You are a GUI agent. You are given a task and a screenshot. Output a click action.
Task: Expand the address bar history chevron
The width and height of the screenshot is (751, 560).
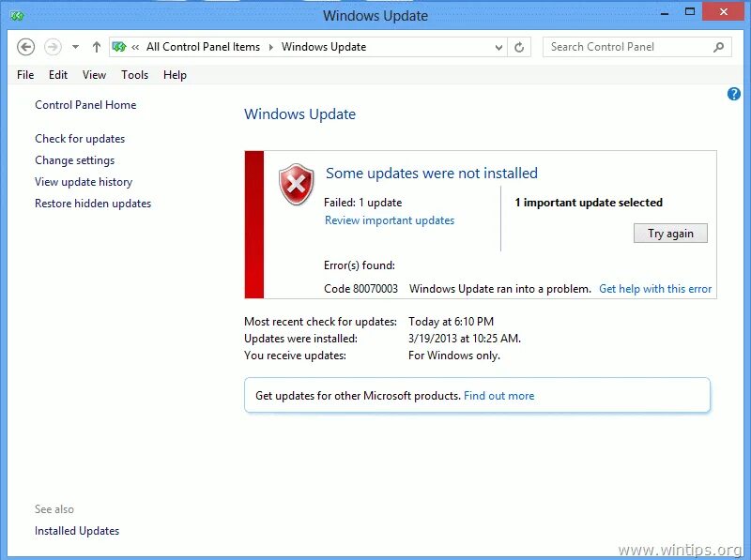point(498,48)
